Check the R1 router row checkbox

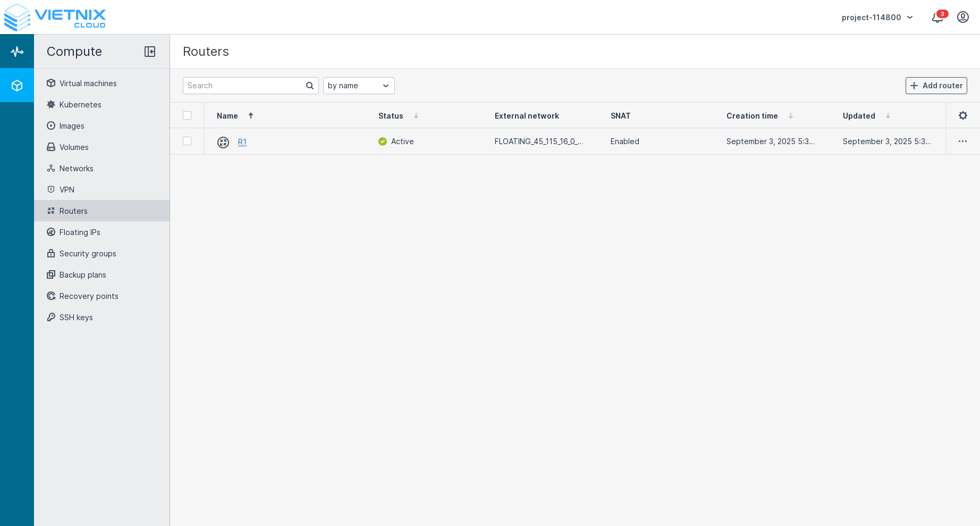coord(187,141)
